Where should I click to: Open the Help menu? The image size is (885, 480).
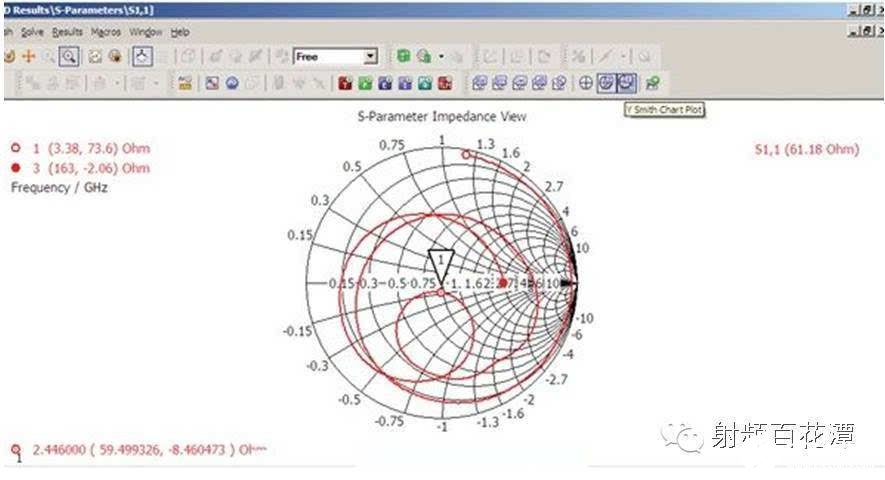click(x=180, y=32)
